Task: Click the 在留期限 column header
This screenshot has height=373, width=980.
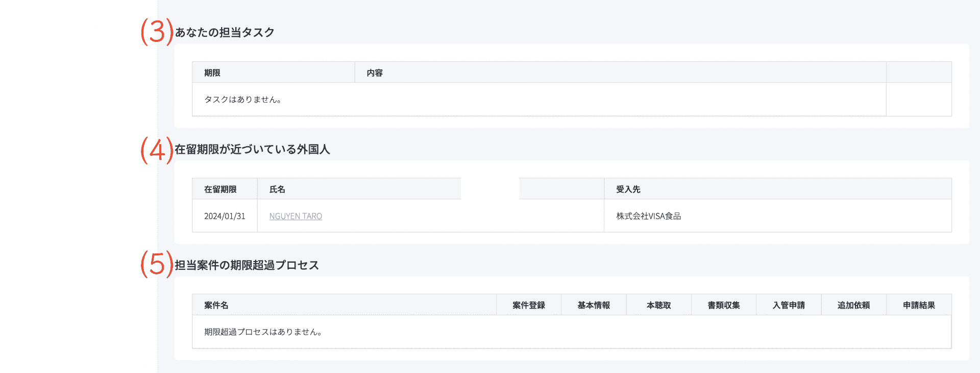Action: point(220,189)
